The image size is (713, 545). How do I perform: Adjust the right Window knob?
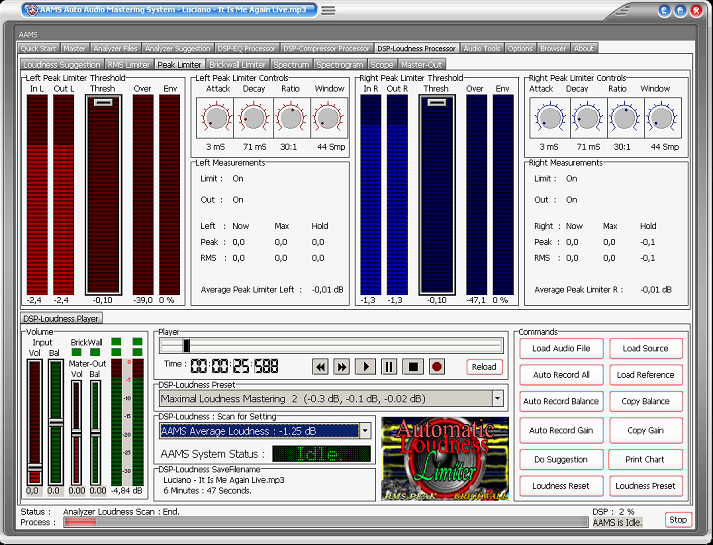point(662,118)
